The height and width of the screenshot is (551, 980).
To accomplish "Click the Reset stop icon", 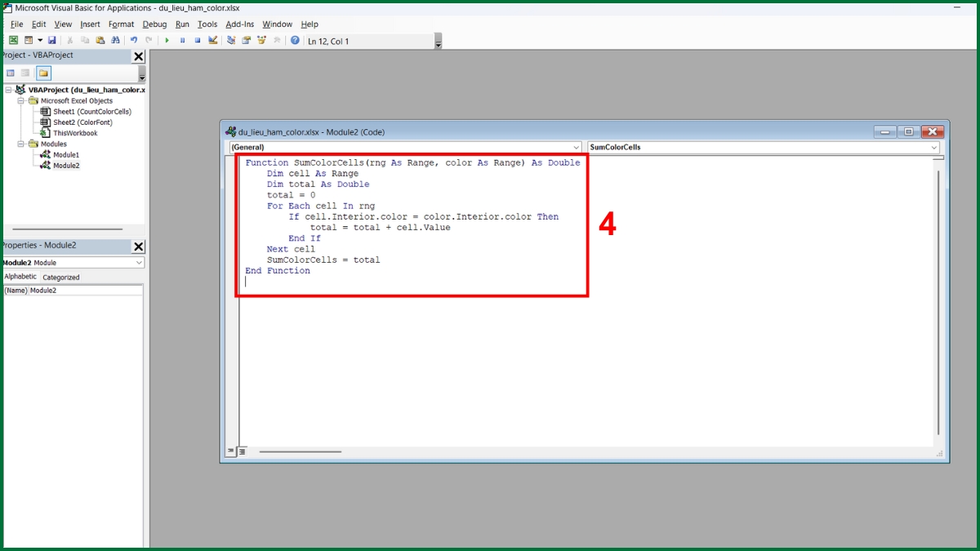I will pos(198,40).
